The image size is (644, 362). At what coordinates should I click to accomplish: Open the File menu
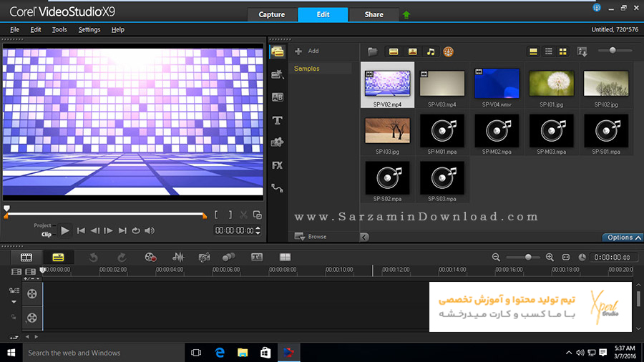(14, 29)
